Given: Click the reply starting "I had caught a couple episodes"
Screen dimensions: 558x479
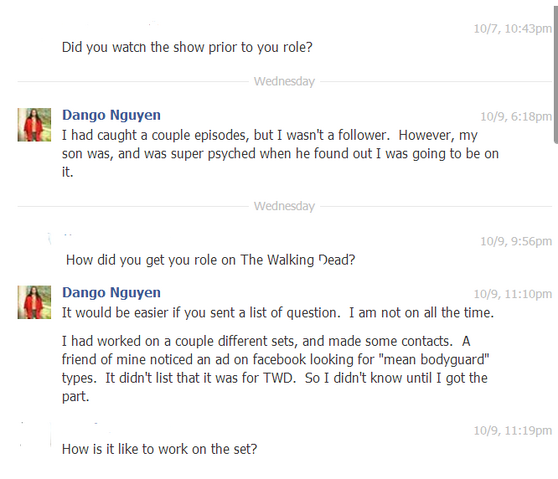Looking at the screenshot, I should (x=280, y=153).
